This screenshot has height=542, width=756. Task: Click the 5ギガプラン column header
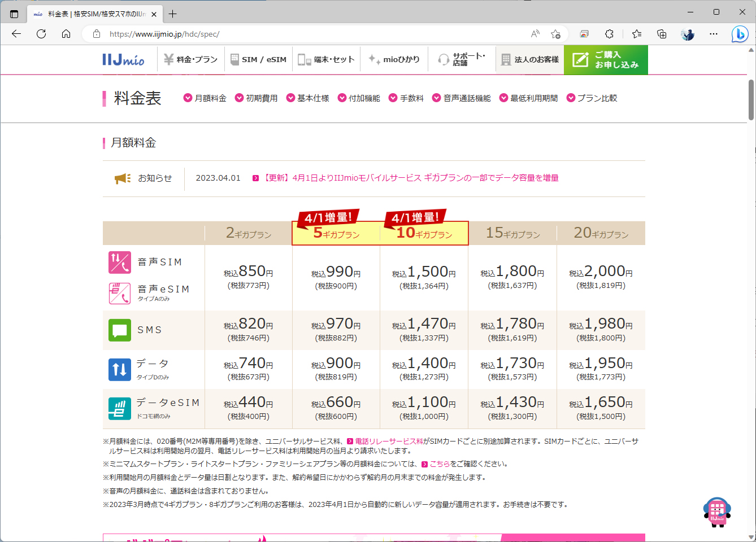tap(336, 233)
